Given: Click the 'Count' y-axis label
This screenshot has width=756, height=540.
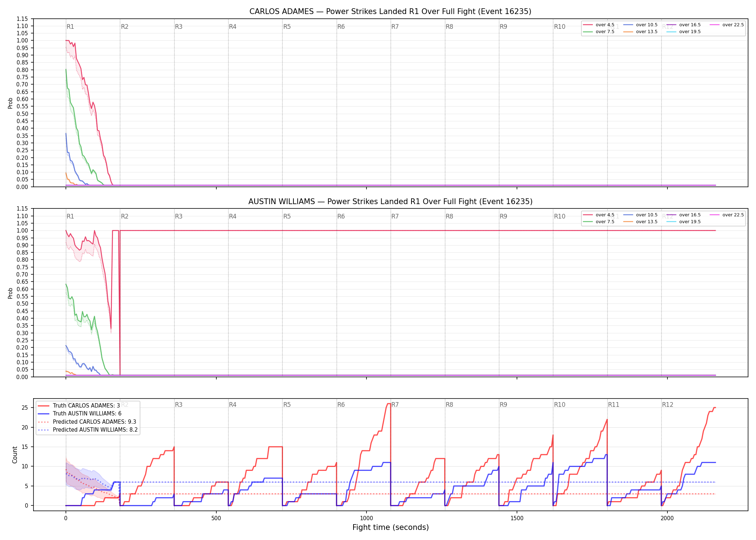Looking at the screenshot, I should pos(15,455).
